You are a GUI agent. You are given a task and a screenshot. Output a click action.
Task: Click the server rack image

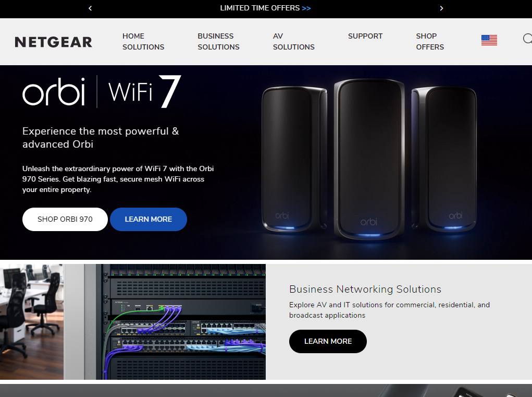[x=133, y=321]
